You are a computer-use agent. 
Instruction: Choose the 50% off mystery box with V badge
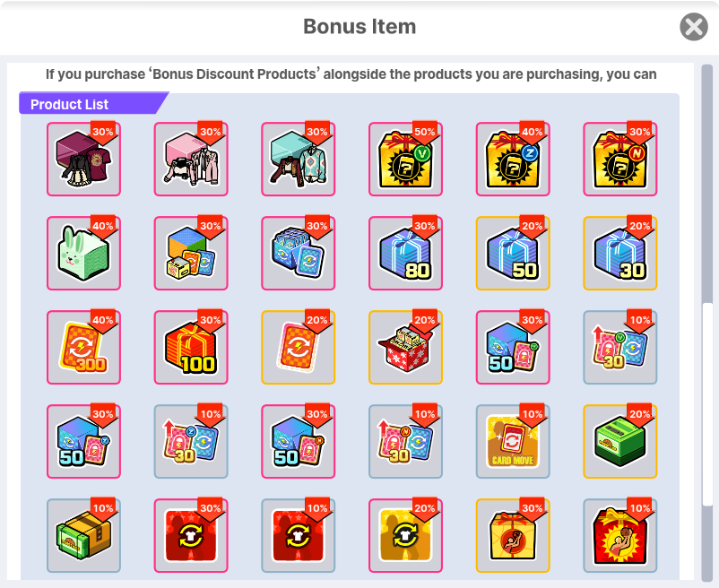405,159
